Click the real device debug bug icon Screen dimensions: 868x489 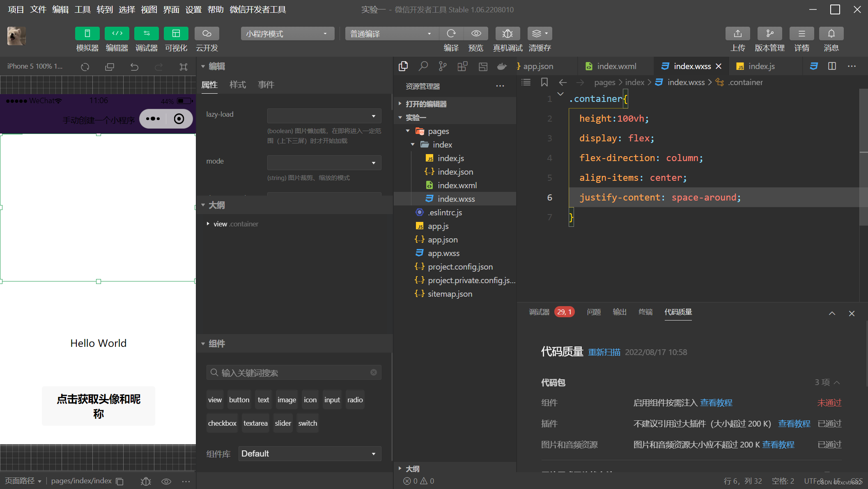click(x=507, y=34)
